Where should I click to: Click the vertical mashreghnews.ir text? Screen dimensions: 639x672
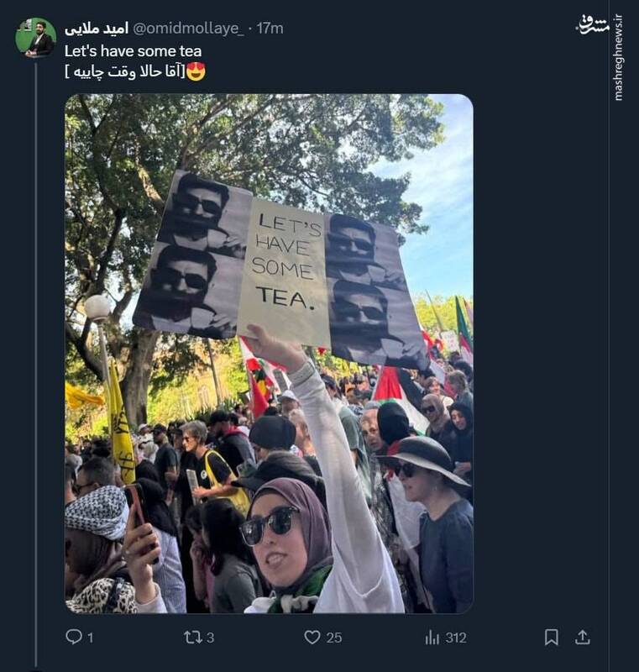619,59
